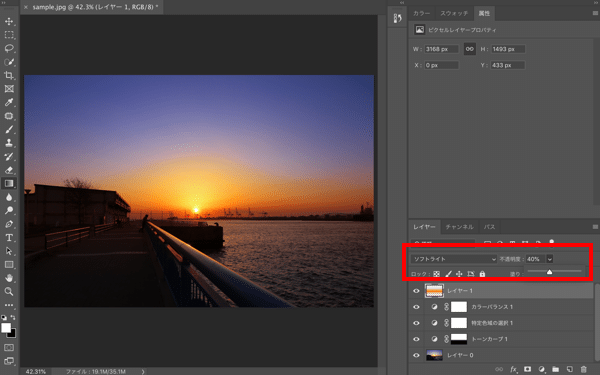Viewport: 600px width, 375px height.
Task: Switch to the パス tab
Action: [x=489, y=227]
